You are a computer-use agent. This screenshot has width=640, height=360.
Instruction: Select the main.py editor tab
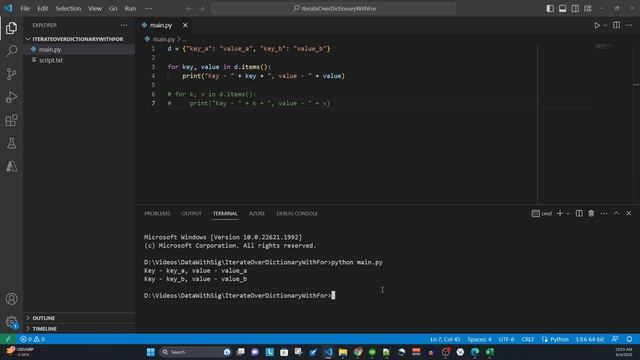click(x=161, y=25)
